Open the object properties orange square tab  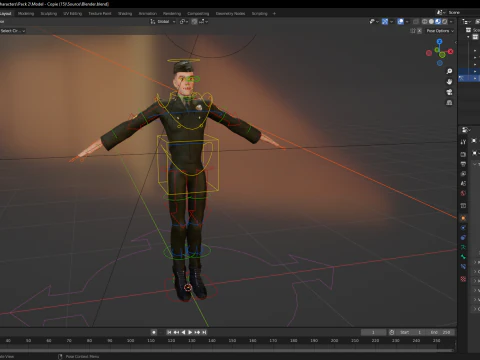(x=463, y=218)
